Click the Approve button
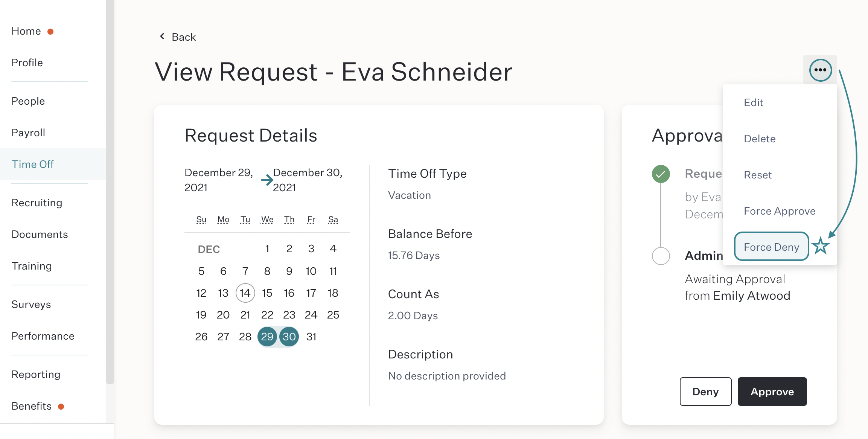 coord(772,392)
